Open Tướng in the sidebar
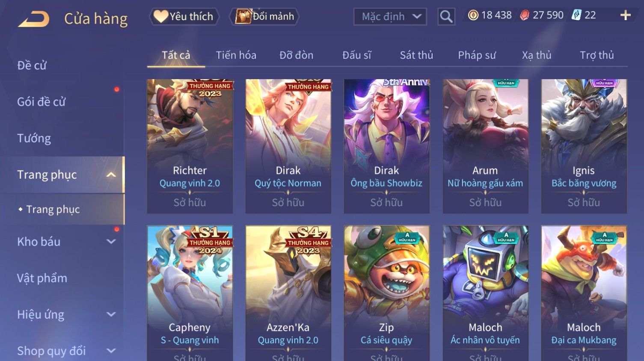Image resolution: width=644 pixels, height=361 pixels. tap(34, 139)
